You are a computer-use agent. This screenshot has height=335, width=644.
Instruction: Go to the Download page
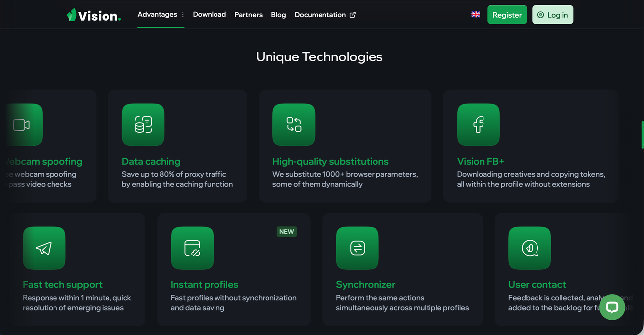coord(210,14)
